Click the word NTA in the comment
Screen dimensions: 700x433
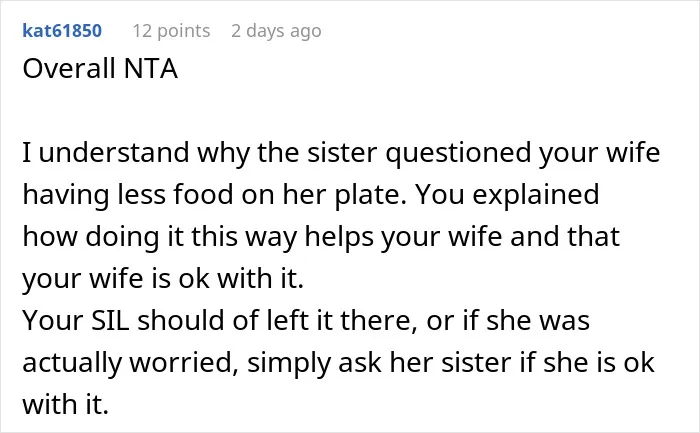point(151,68)
